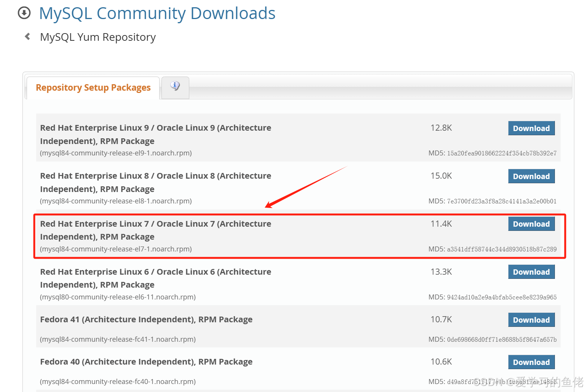This screenshot has width=585, height=392.
Task: Click the 15.0K file size value
Action: (441, 176)
